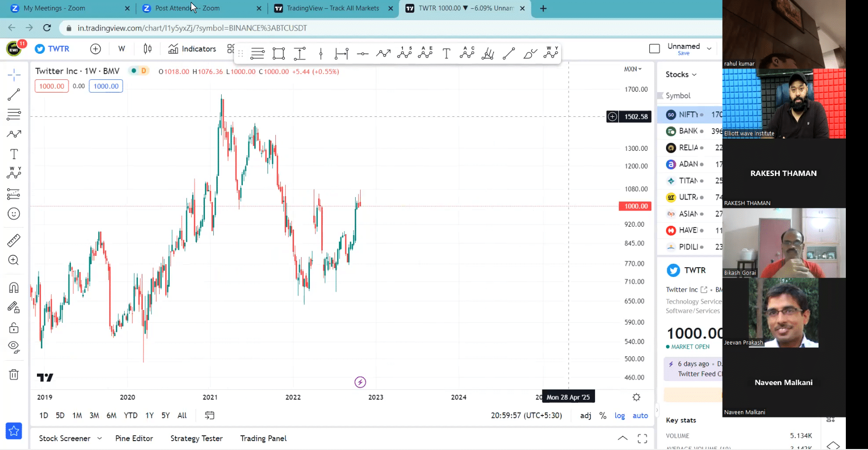
Task: Select horizontal lines tool in floating toolbar
Action: click(257, 53)
